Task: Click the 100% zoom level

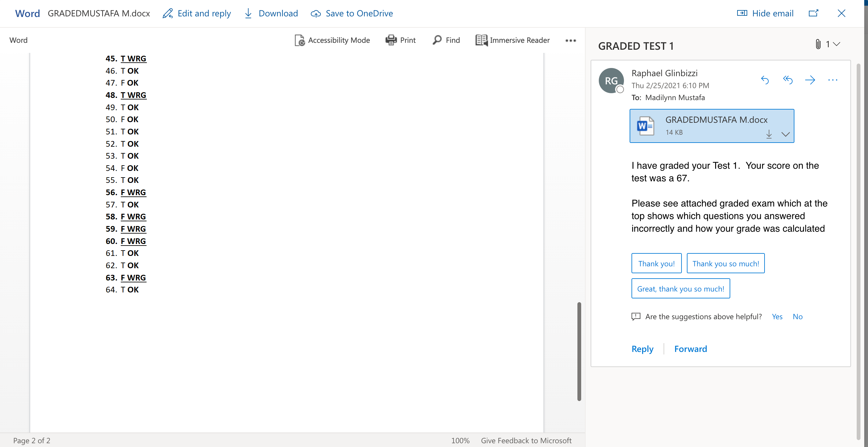Action: [460, 440]
